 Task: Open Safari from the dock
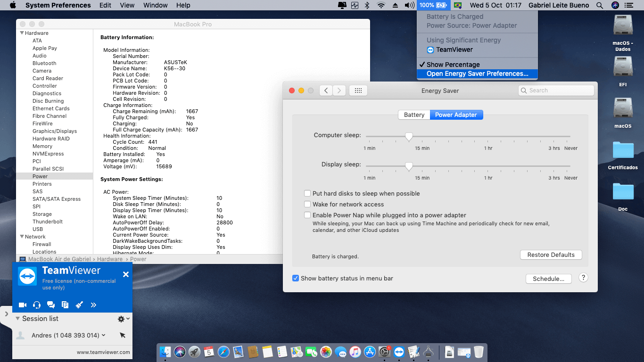pyautogui.click(x=223, y=352)
